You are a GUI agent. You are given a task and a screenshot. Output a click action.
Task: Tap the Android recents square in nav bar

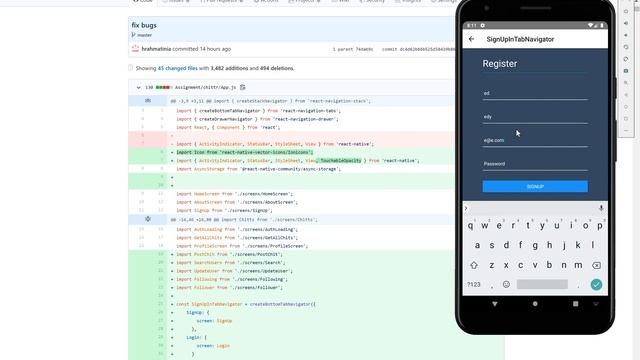point(576,304)
